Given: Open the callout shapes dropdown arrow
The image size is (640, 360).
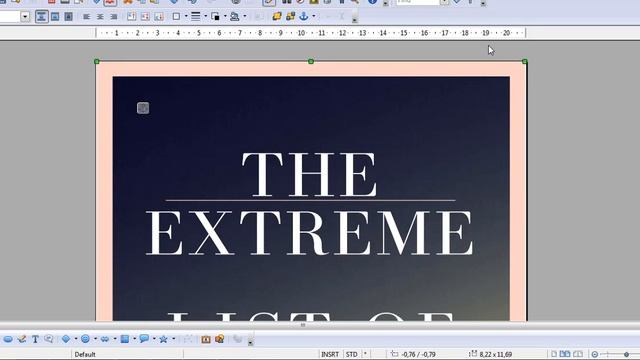Looking at the screenshot, I should pos(154,339).
